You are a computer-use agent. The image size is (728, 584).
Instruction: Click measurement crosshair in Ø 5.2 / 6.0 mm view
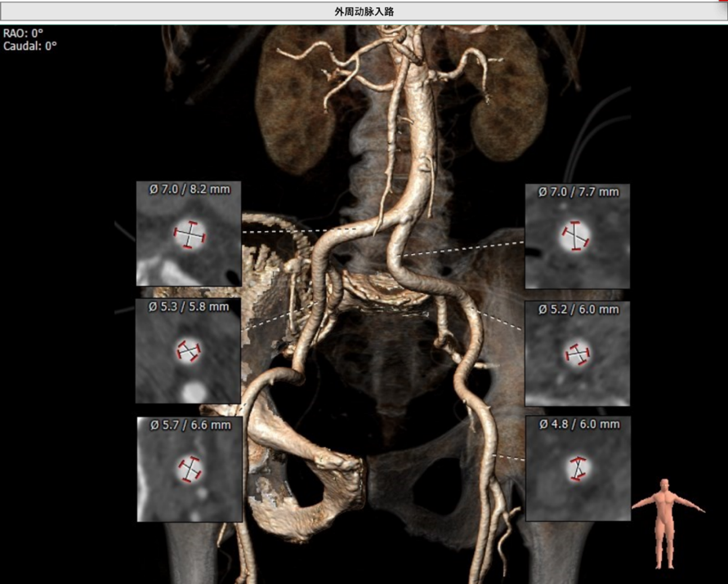(x=578, y=354)
